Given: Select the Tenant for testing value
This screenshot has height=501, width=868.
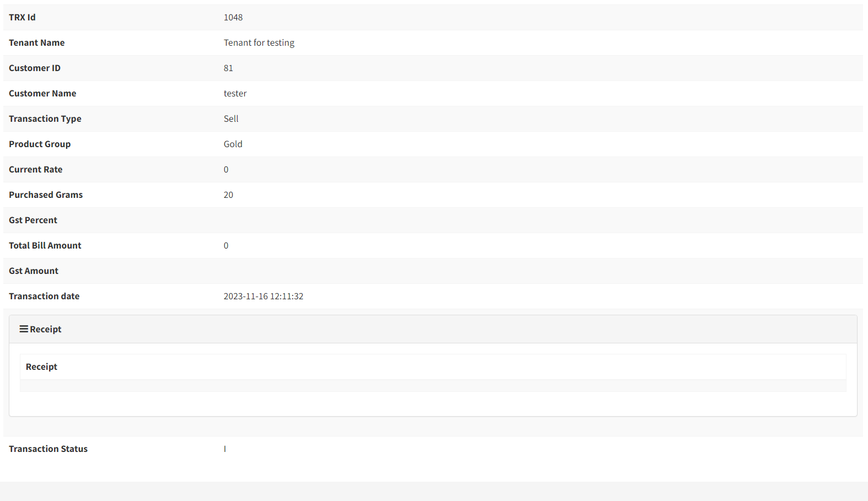Looking at the screenshot, I should 259,43.
